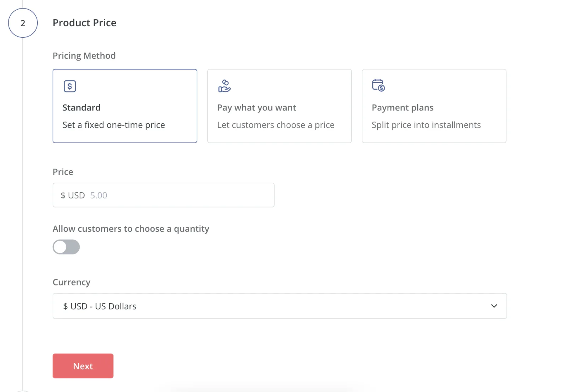Click the 'Currency' field label
The height and width of the screenshot is (392, 569).
point(71,282)
